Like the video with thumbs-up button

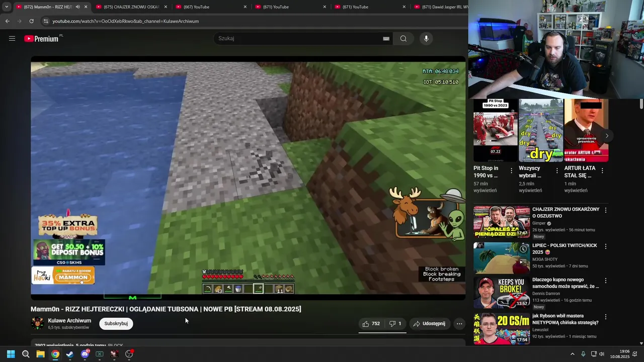pyautogui.click(x=371, y=324)
